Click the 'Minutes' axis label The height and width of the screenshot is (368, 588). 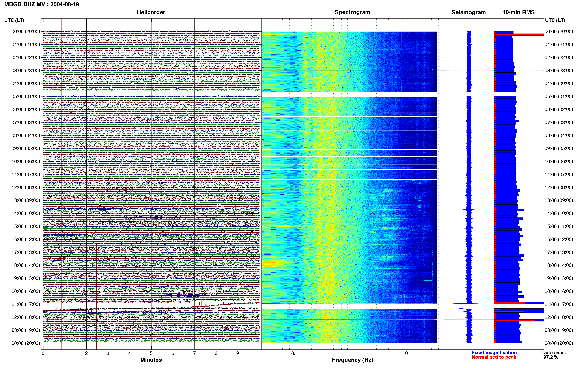coord(151,360)
